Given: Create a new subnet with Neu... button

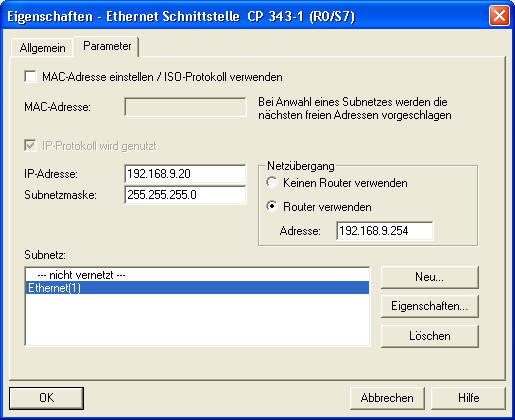Looking at the screenshot, I should click(x=430, y=277).
